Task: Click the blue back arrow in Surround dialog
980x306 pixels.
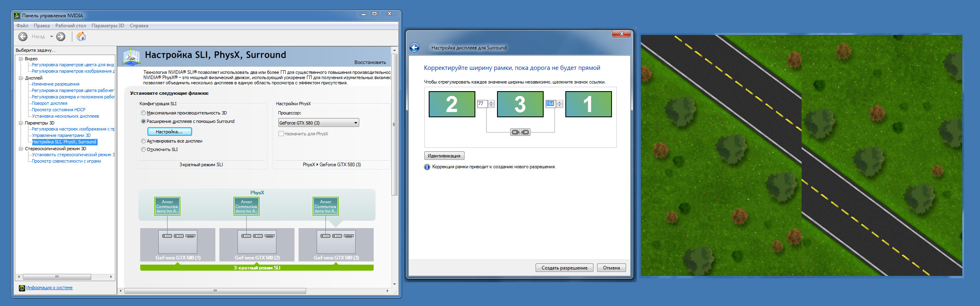Action: click(414, 48)
